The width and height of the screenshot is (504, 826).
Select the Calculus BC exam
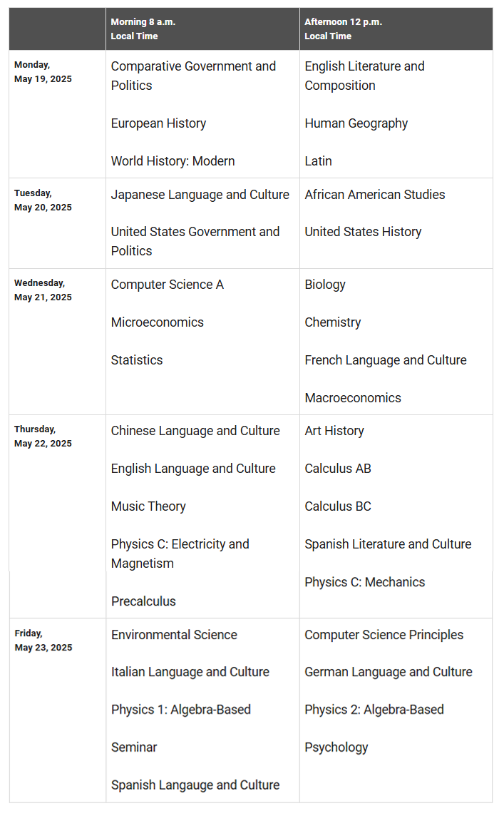(x=337, y=506)
